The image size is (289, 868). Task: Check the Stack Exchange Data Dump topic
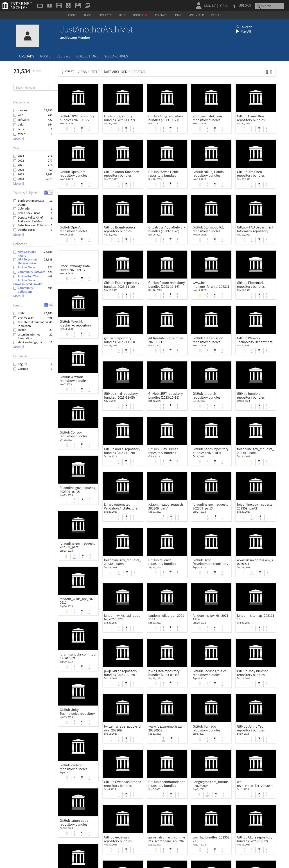pos(15,201)
